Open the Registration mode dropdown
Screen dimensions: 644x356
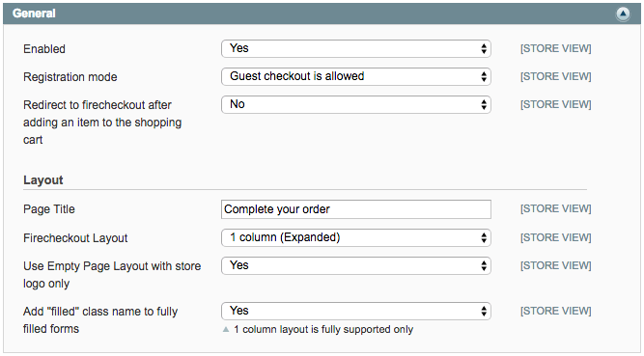[356, 76]
